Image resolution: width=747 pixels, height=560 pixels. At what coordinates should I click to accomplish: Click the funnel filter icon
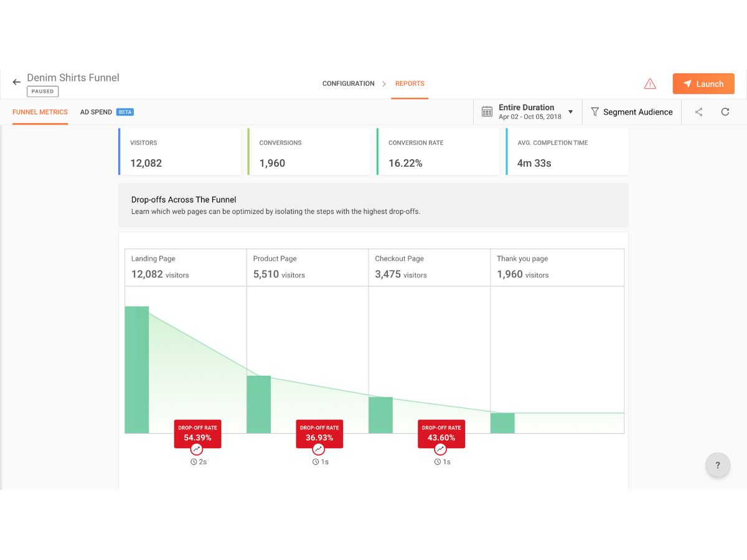[595, 112]
